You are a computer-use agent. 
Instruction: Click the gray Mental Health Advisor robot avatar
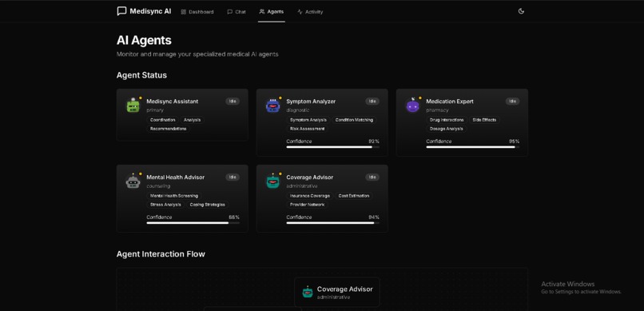point(133,181)
